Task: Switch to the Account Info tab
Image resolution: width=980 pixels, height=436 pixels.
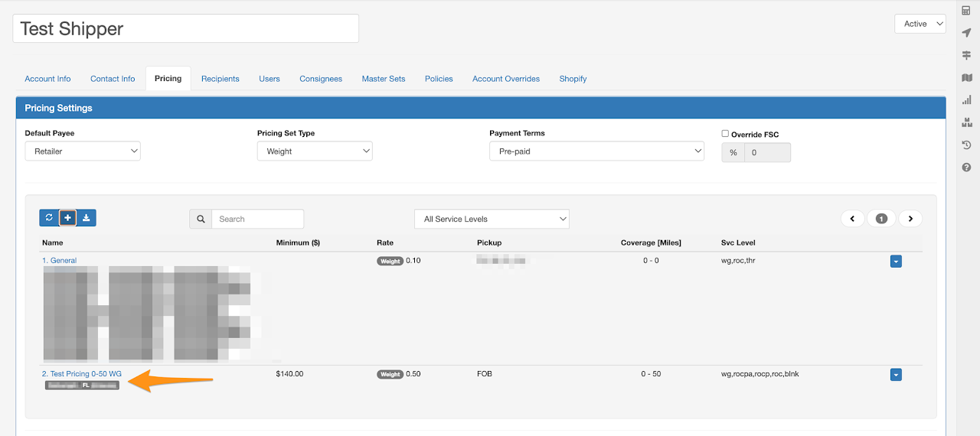Action: [x=47, y=79]
